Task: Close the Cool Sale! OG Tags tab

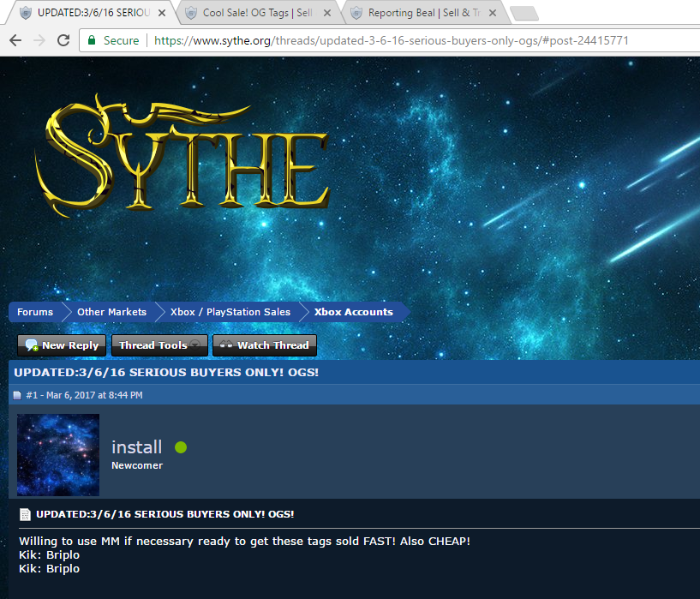Action: click(327, 13)
